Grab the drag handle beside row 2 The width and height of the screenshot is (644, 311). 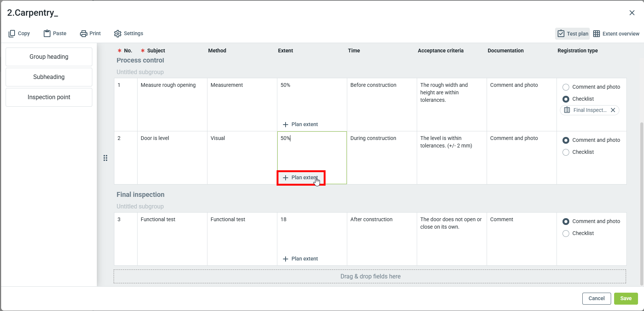(x=105, y=158)
